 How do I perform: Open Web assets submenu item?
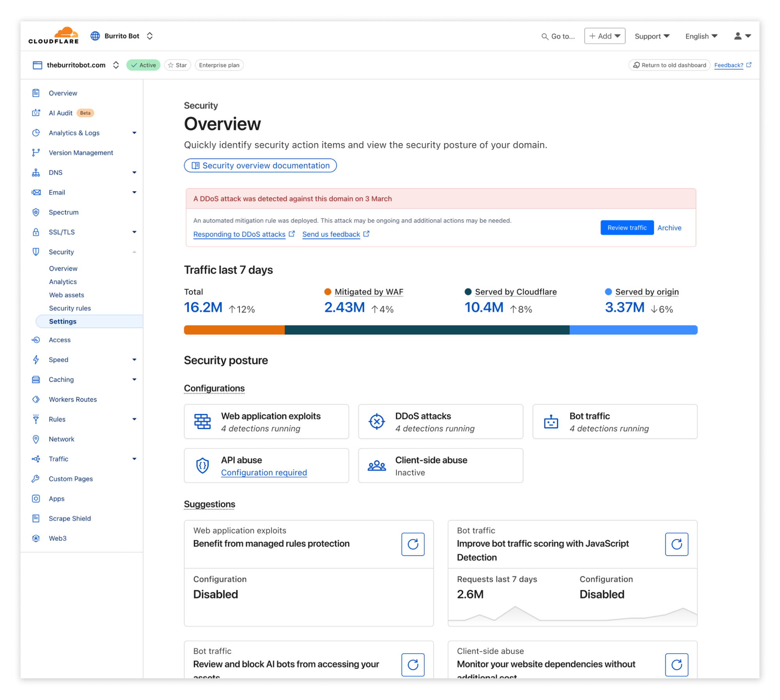pyautogui.click(x=67, y=295)
